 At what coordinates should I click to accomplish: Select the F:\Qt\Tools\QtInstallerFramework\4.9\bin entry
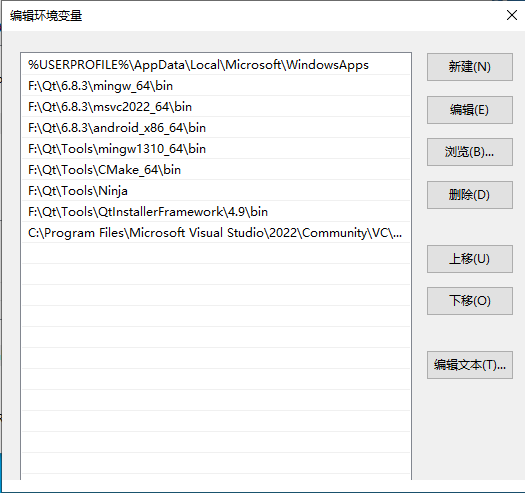(x=216, y=212)
